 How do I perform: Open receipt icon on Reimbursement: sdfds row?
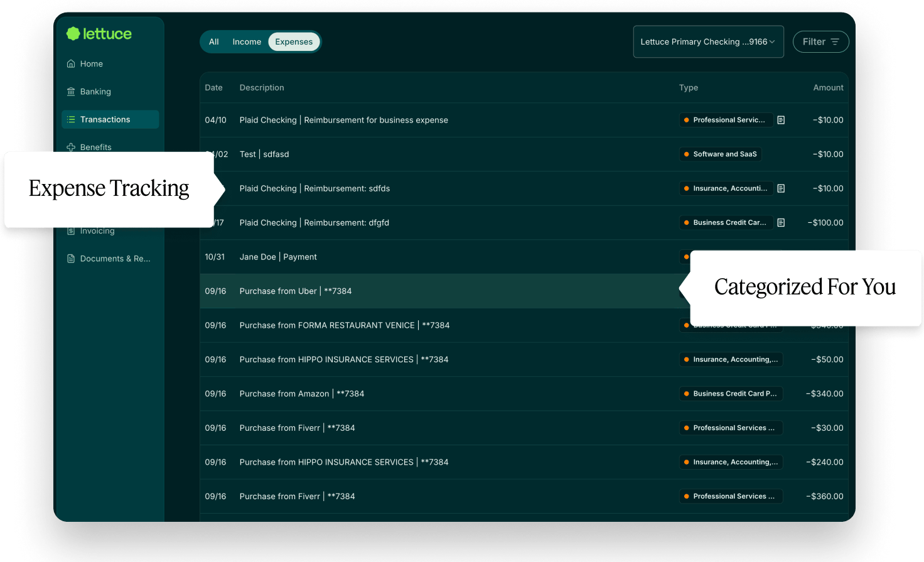click(781, 188)
